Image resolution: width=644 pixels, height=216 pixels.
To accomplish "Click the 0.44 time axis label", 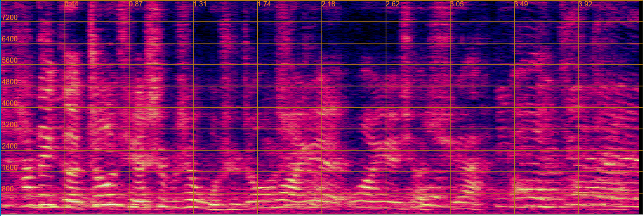I will (72, 4).
